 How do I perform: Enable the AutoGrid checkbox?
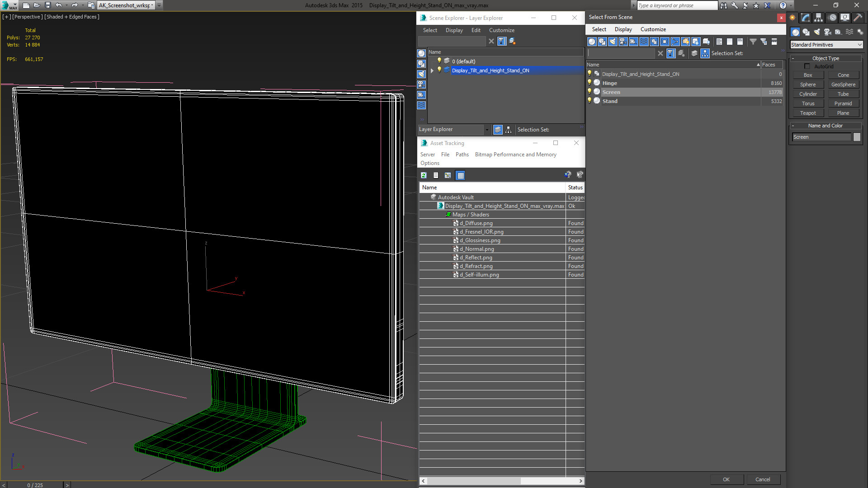[807, 66]
